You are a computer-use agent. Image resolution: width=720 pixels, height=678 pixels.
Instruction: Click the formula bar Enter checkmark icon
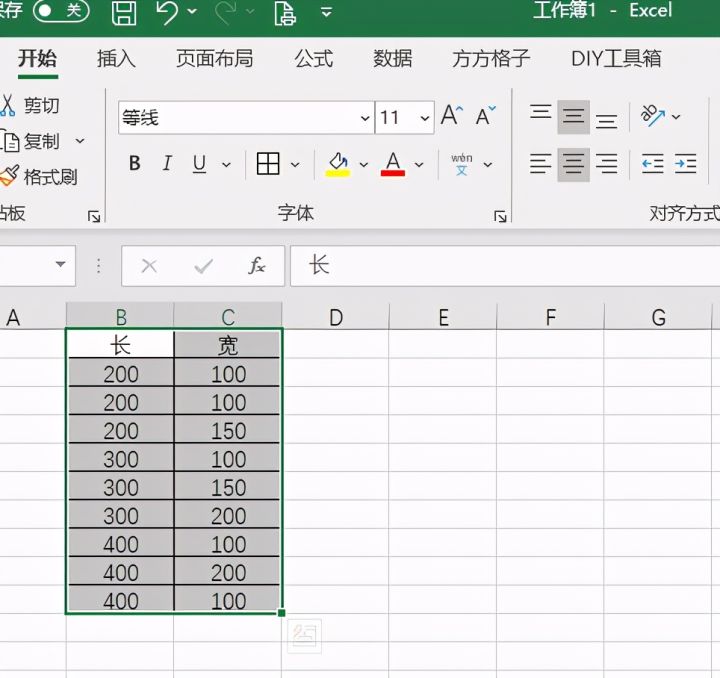(x=203, y=266)
